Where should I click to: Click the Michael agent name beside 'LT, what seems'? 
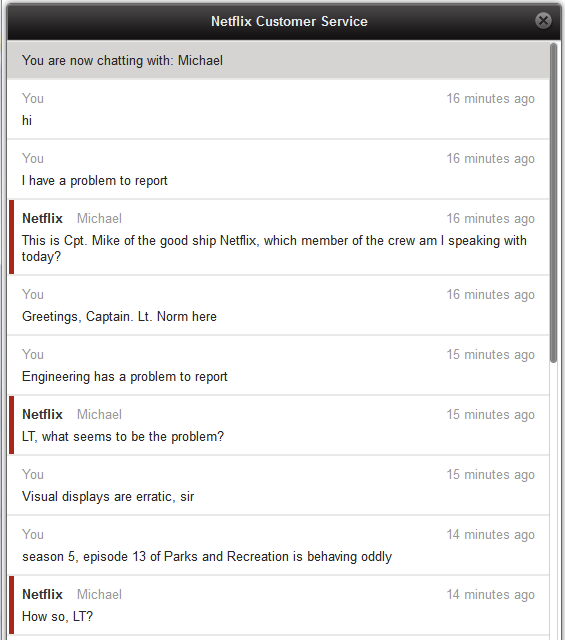[99, 414]
